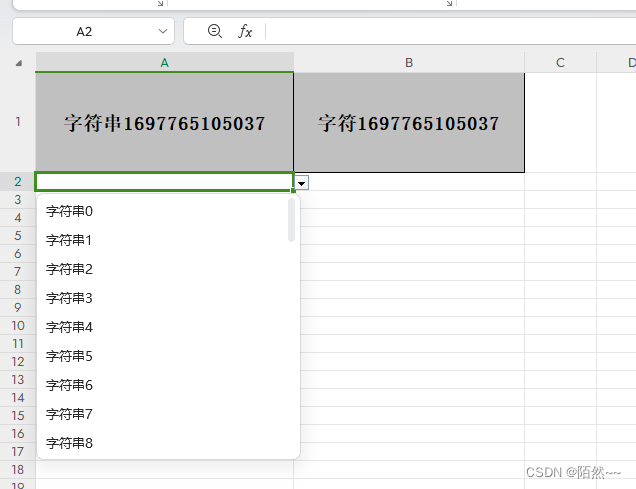Select row 1 header
Screen dimensions: 636x489
click(18, 122)
